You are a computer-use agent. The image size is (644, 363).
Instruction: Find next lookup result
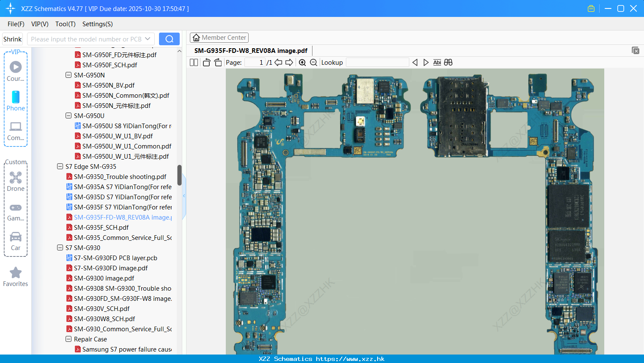[x=426, y=62]
